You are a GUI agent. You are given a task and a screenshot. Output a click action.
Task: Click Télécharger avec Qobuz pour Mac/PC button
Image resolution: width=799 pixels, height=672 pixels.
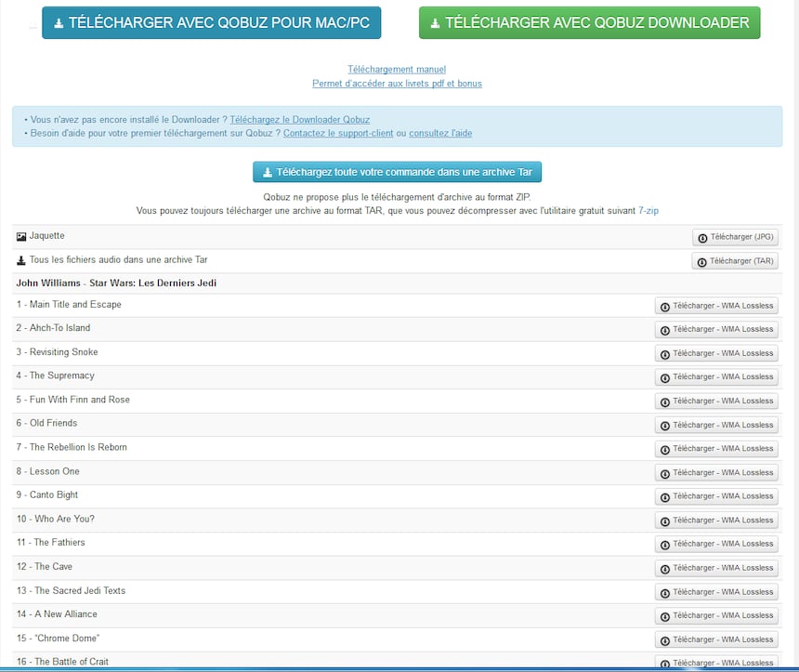[x=212, y=22]
